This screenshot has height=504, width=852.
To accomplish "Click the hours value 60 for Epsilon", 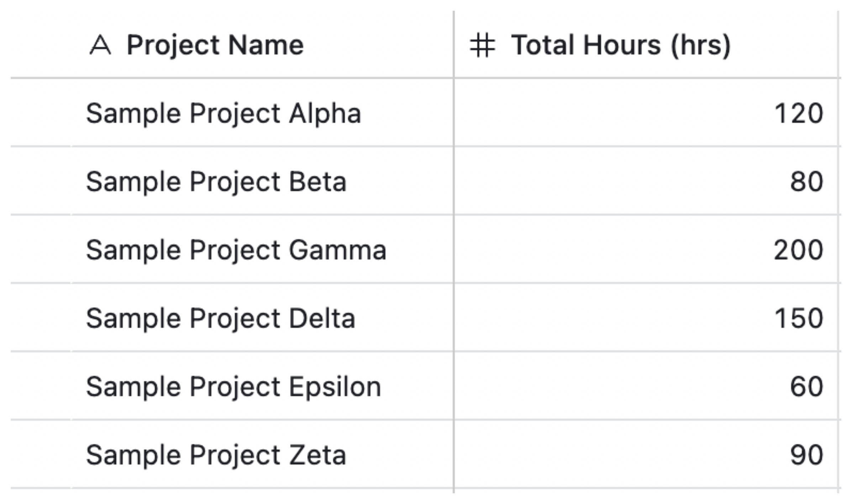I will (x=805, y=386).
